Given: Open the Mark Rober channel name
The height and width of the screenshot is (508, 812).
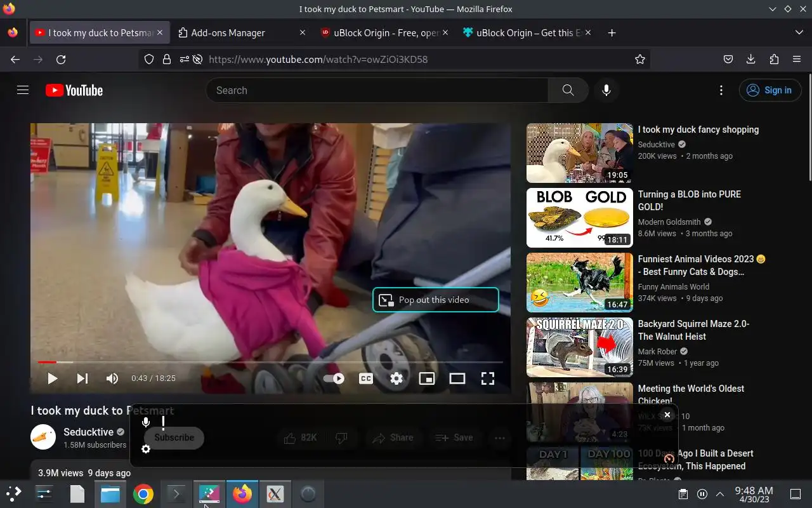Looking at the screenshot, I should pos(657,351).
